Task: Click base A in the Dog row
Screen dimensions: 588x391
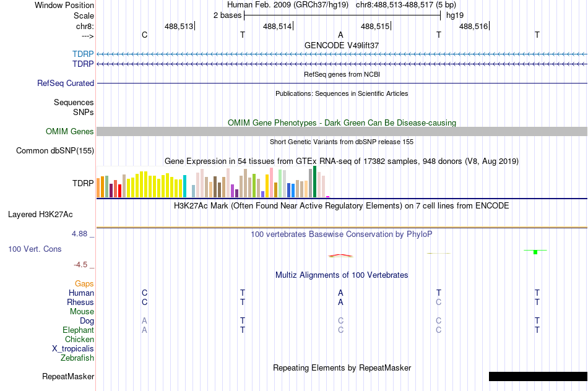Action: pos(144,321)
